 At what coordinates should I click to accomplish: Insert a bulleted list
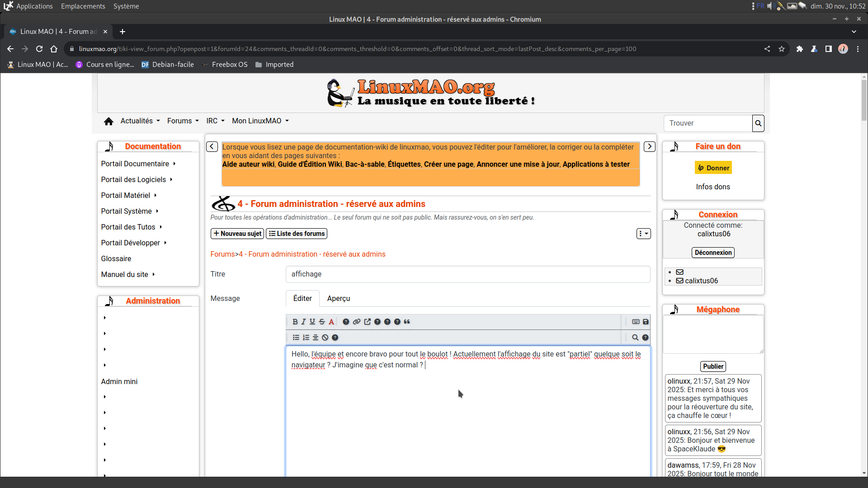pyautogui.click(x=296, y=338)
